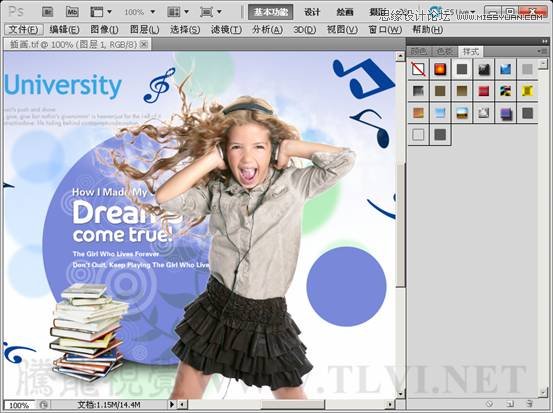This screenshot has height=413, width=553.
Task: Apply the light gray style swatch
Action: [527, 69]
